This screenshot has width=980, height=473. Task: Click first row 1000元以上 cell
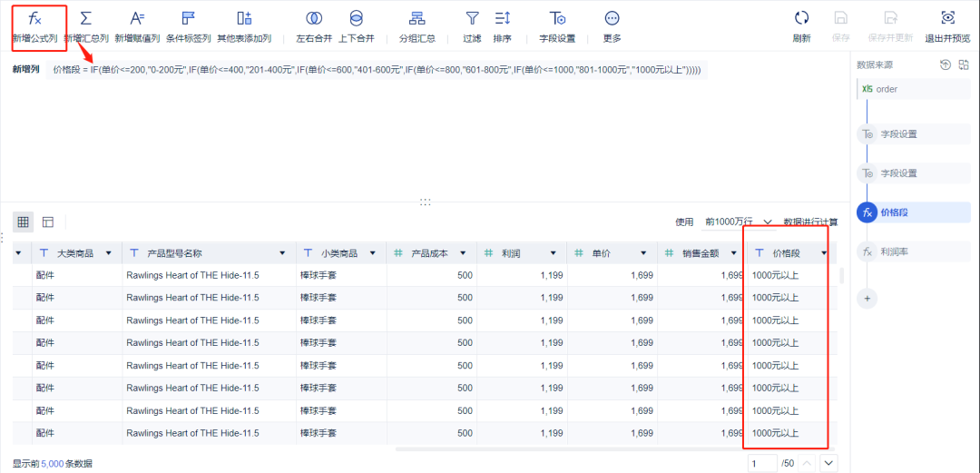pyautogui.click(x=792, y=275)
